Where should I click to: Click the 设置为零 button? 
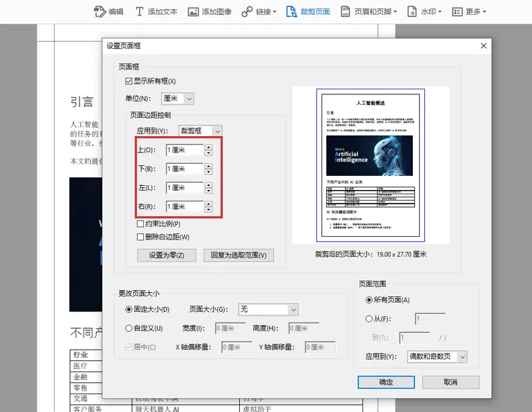[x=167, y=255]
